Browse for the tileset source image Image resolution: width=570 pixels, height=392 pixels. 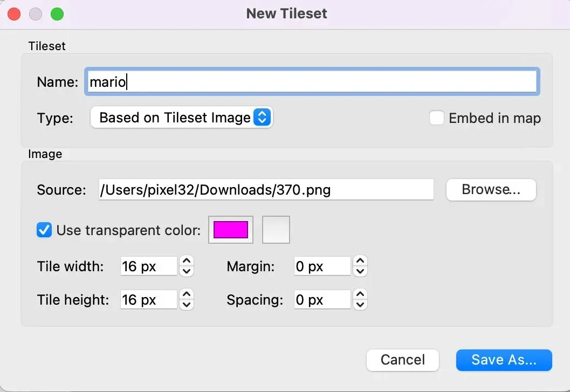491,189
